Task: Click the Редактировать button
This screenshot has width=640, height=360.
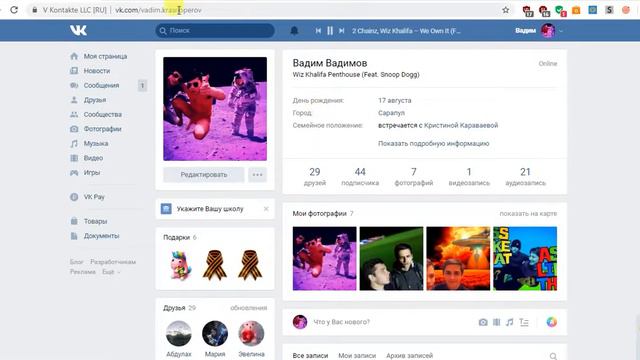Action: [x=204, y=175]
